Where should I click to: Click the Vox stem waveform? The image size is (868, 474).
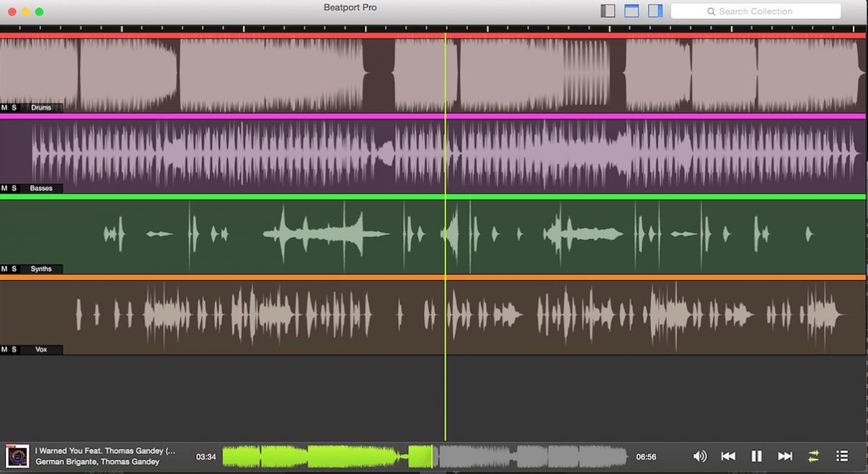tap(433, 317)
